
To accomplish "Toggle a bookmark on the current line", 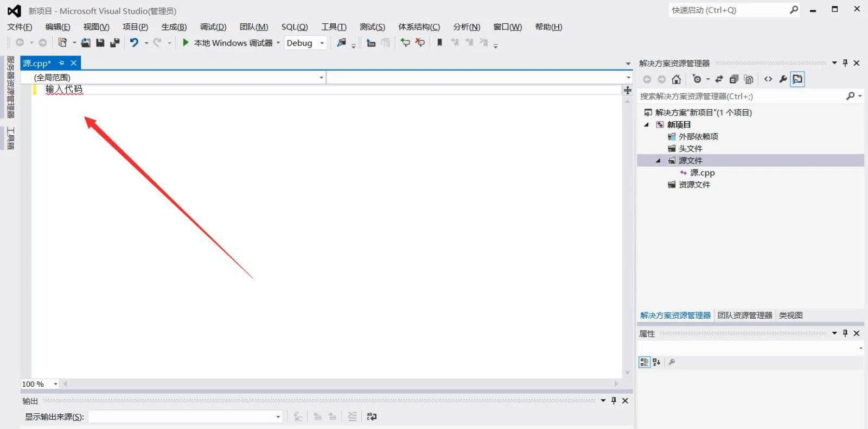I will (439, 42).
